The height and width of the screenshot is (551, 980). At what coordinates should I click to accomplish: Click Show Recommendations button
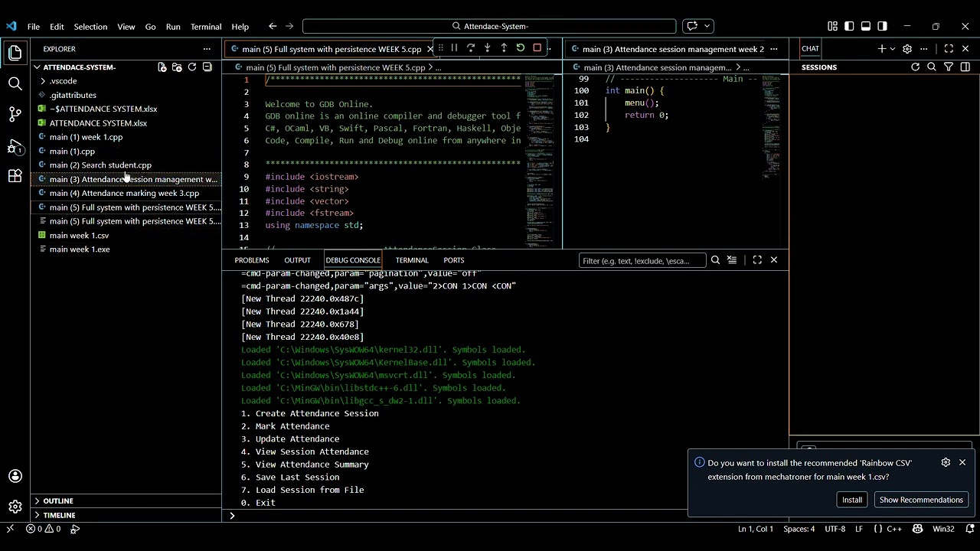pyautogui.click(x=921, y=500)
